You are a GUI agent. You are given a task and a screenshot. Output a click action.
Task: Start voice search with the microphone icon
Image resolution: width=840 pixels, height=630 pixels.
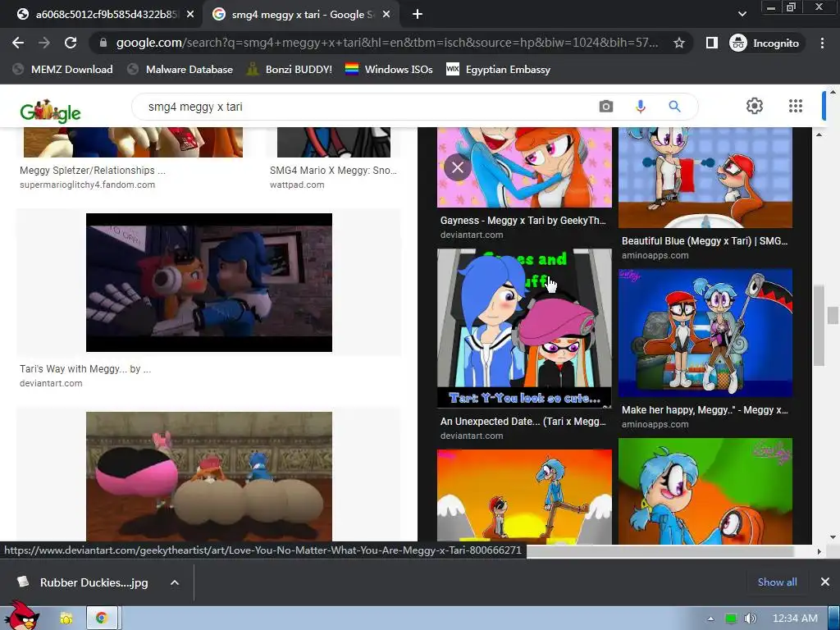[x=640, y=107]
